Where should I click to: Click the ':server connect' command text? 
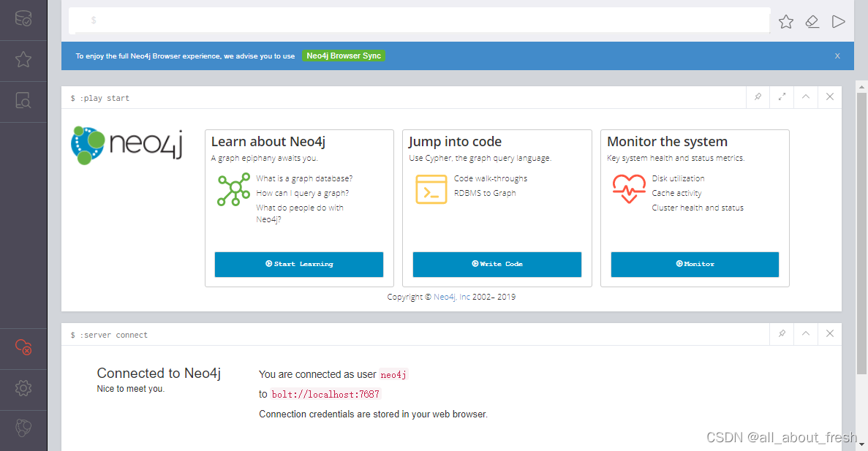click(x=114, y=335)
